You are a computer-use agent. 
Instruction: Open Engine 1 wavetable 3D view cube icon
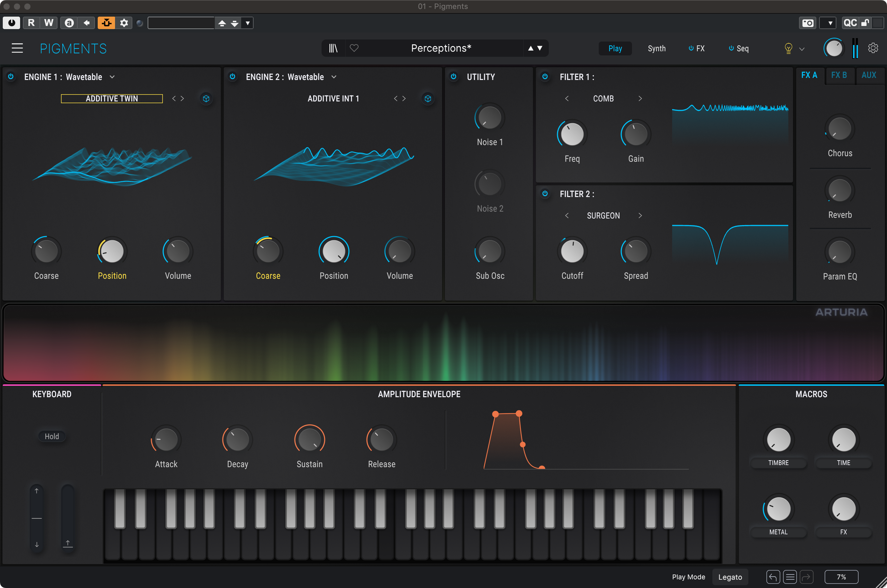click(x=206, y=99)
